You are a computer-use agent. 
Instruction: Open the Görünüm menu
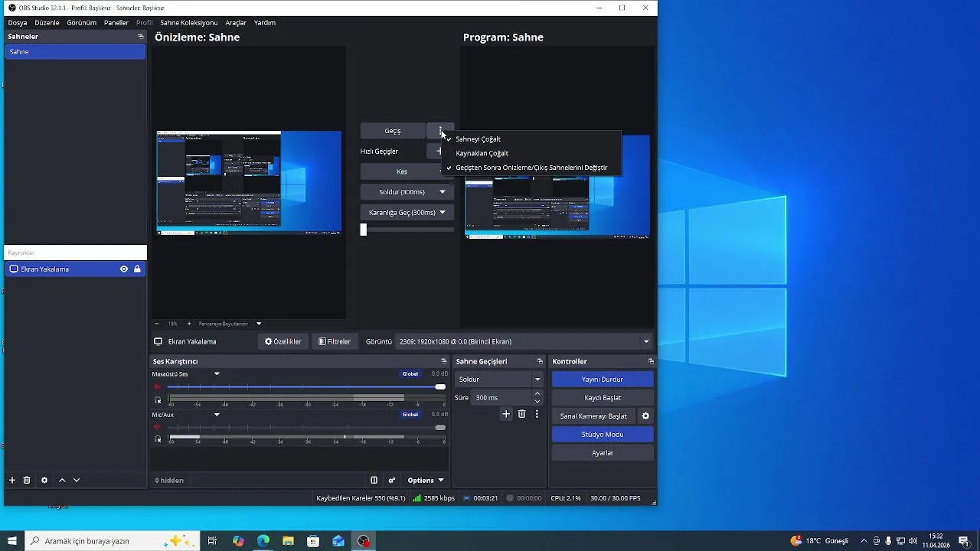click(x=81, y=23)
